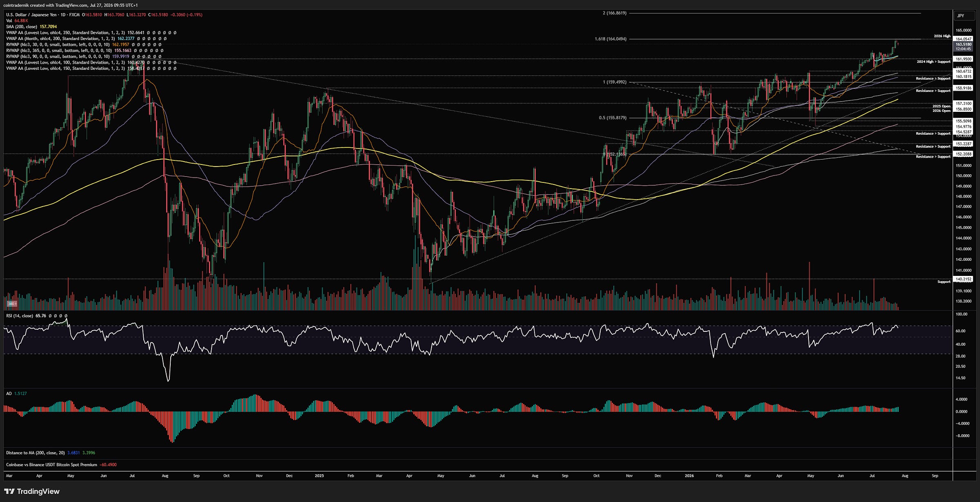Click the current price label 163.5180

[x=964, y=44]
